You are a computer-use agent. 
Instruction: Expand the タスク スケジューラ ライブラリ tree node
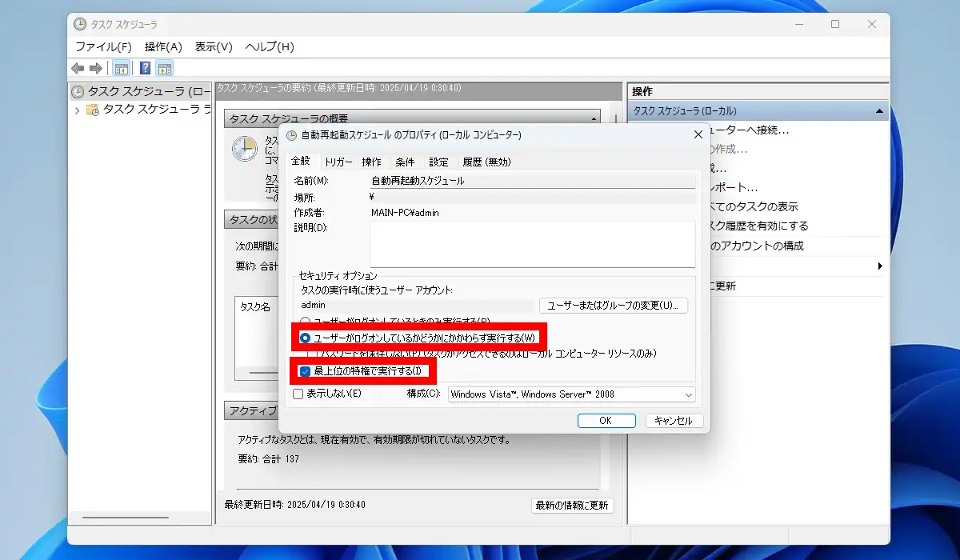pyautogui.click(x=77, y=110)
